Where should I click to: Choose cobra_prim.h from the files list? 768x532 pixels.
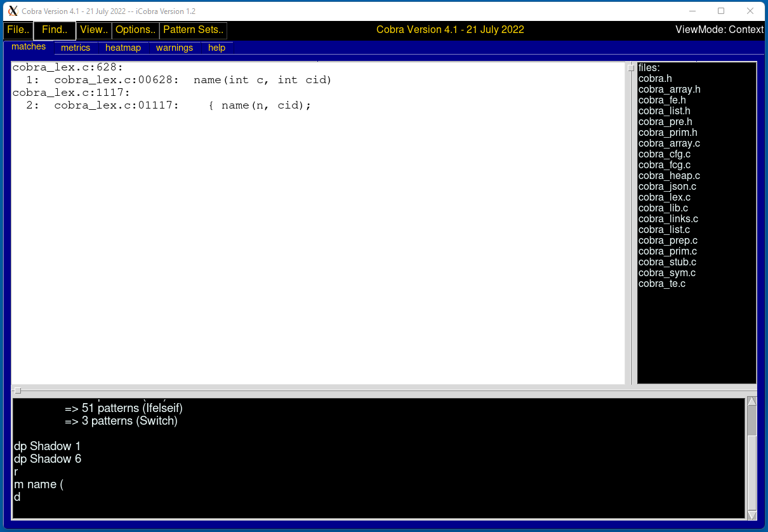(668, 133)
